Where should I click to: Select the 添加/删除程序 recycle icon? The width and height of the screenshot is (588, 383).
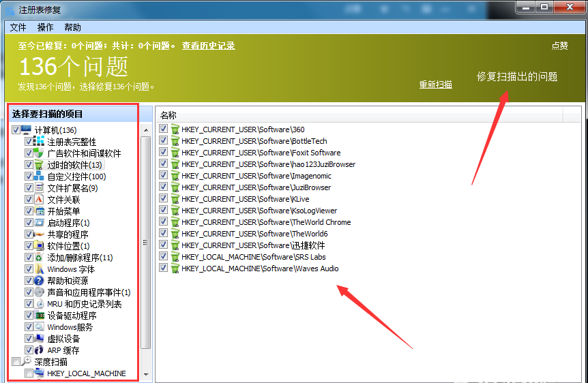tap(40, 258)
